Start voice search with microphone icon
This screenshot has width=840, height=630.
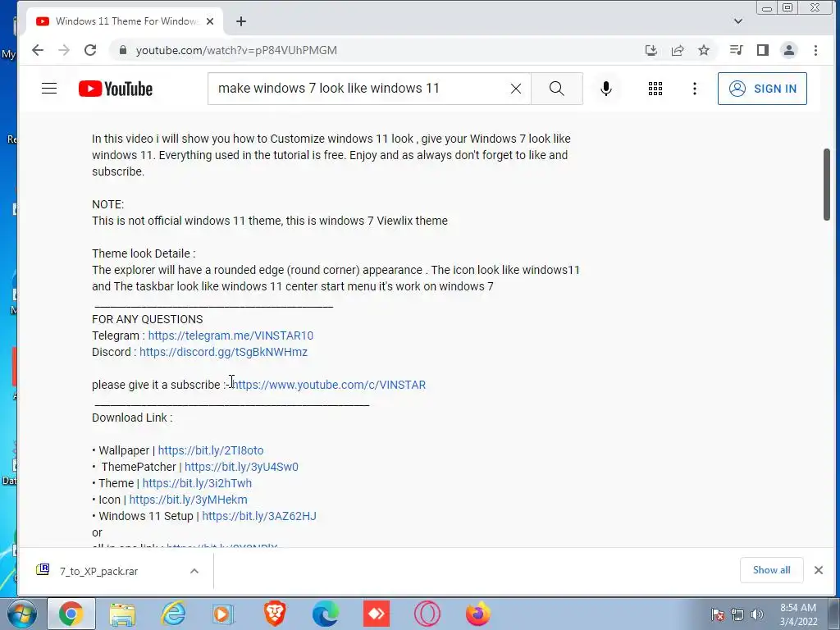click(x=606, y=89)
